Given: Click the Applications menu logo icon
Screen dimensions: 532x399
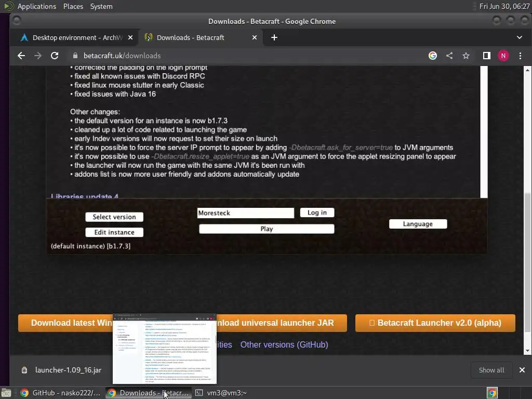Looking at the screenshot, I should 8,6.
